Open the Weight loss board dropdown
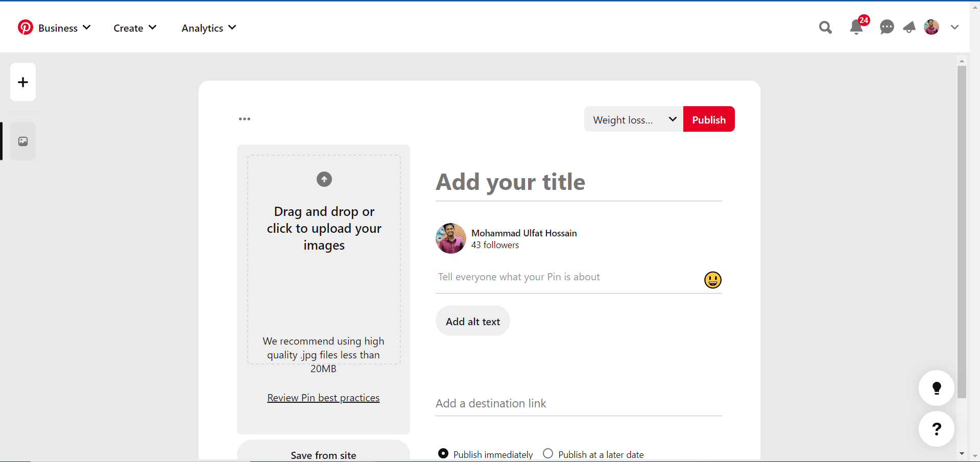This screenshot has width=980, height=462. [633, 119]
